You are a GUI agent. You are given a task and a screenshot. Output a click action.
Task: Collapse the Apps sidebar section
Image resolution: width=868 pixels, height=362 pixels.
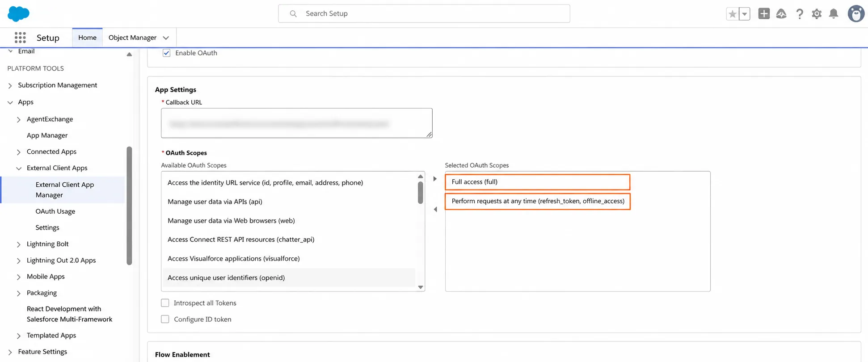pos(10,102)
